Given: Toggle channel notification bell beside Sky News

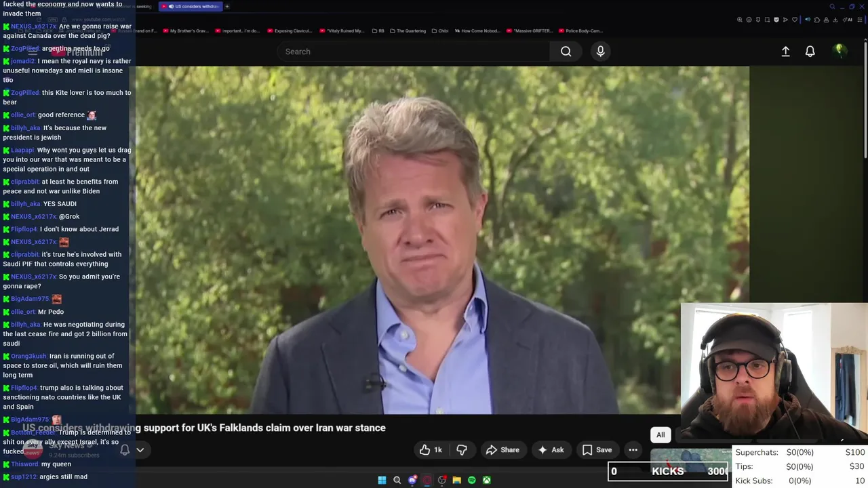Looking at the screenshot, I should (x=125, y=449).
